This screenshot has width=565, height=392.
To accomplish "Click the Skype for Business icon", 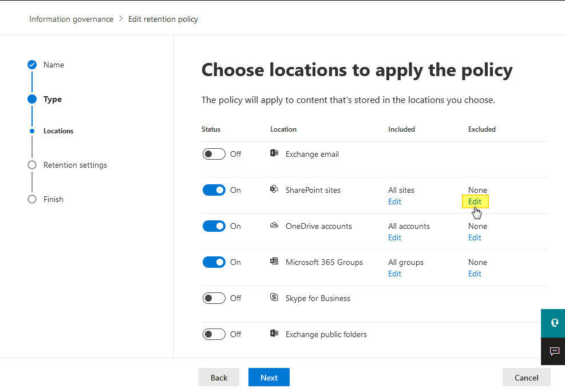I will click(x=274, y=297).
